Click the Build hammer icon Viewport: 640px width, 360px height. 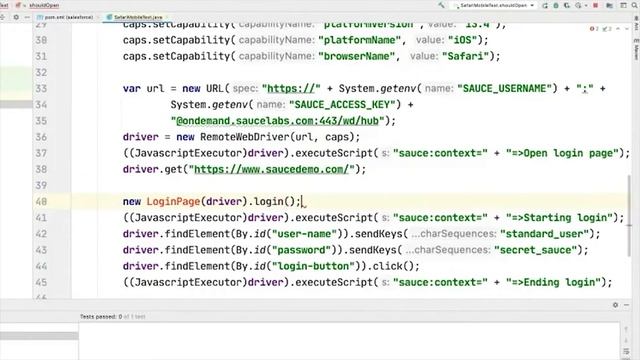pyautogui.click(x=441, y=5)
